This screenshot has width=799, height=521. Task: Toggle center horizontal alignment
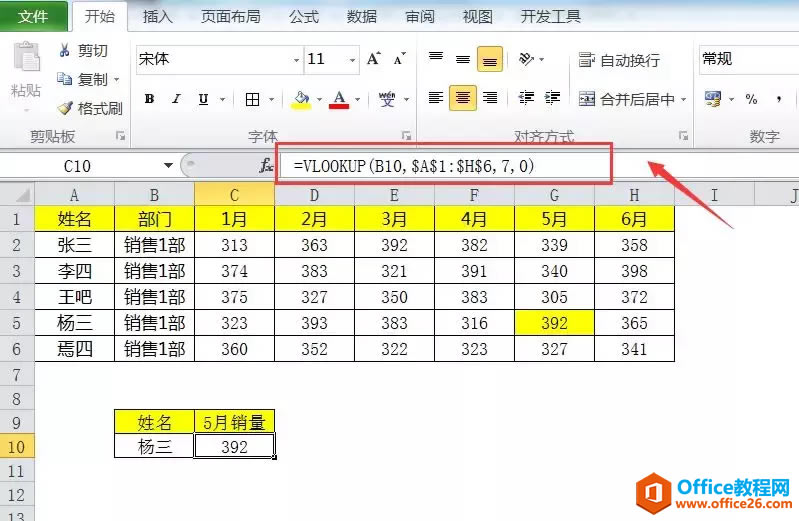pyautogui.click(x=463, y=97)
